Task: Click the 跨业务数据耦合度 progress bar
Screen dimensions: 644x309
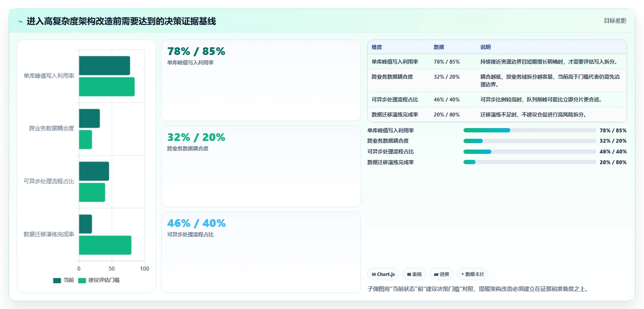Action: [x=530, y=141]
